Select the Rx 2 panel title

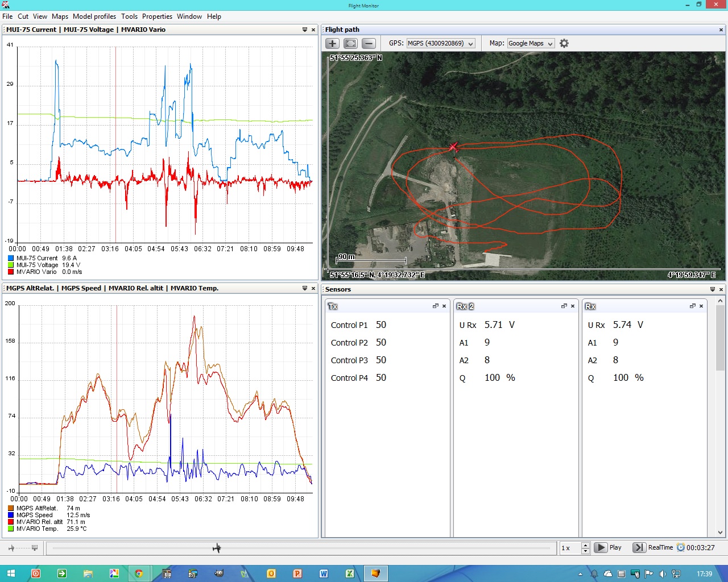465,306
